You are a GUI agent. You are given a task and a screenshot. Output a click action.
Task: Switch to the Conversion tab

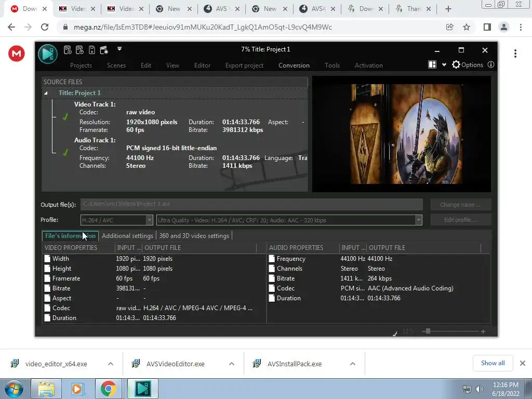pos(294,65)
